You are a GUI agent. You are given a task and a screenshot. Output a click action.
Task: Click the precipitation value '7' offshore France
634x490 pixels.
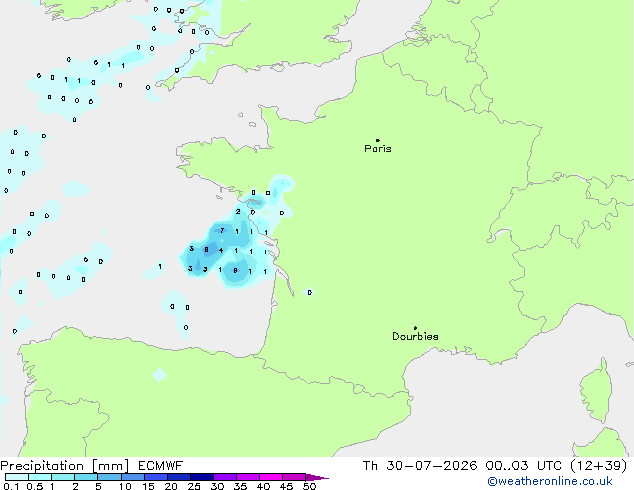click(x=222, y=230)
